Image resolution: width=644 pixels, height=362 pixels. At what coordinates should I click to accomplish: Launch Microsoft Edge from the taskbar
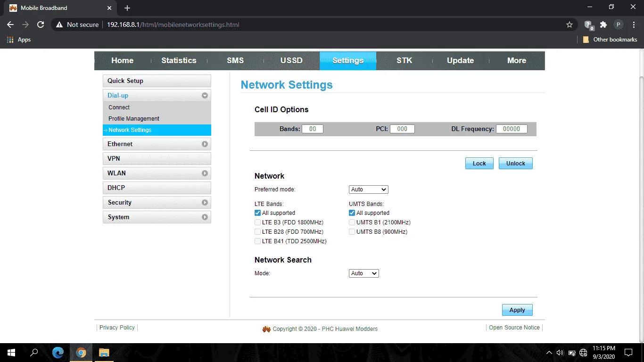58,353
